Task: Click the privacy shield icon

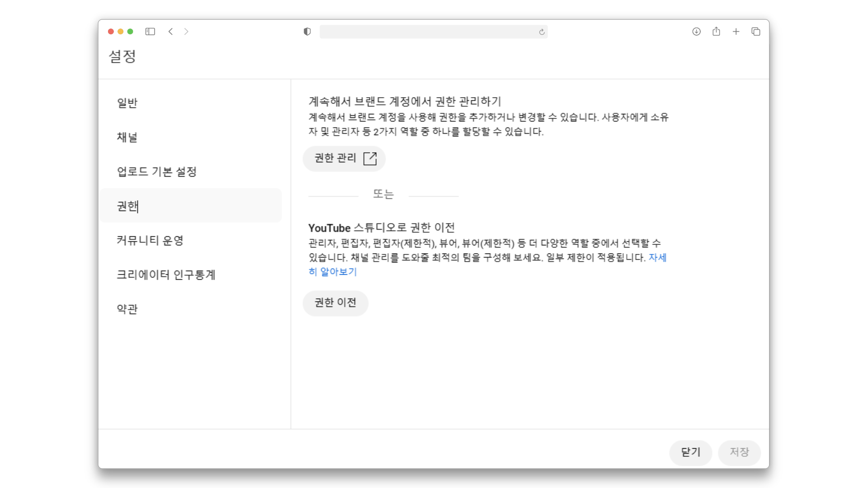Action: (x=307, y=32)
